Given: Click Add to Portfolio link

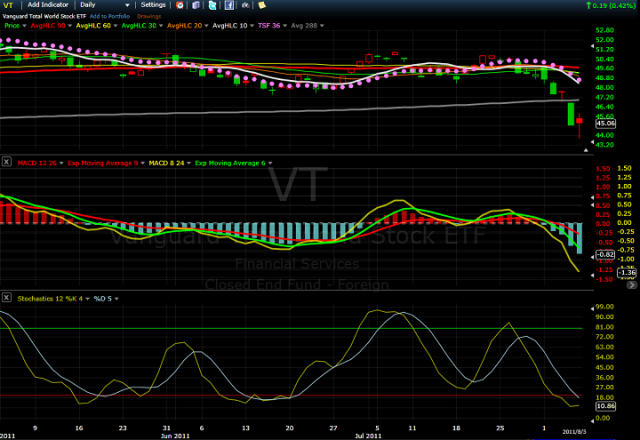Looking at the screenshot, I should 110,16.
